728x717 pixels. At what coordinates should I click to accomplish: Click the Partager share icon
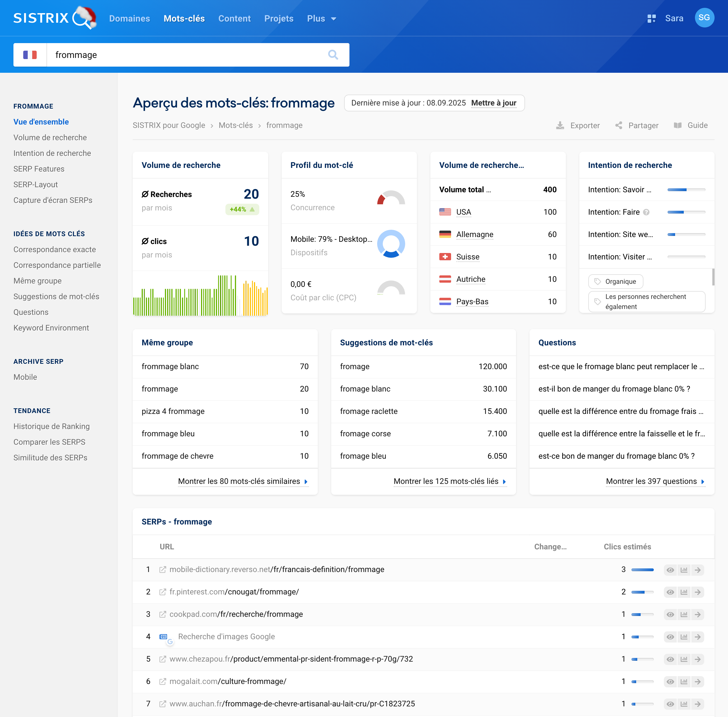[x=619, y=125]
